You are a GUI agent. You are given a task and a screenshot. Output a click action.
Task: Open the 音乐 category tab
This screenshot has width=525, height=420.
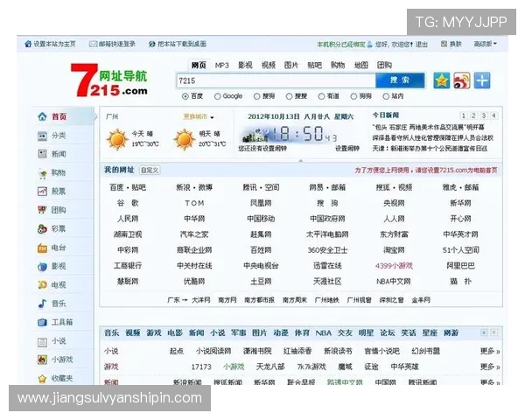112,332
